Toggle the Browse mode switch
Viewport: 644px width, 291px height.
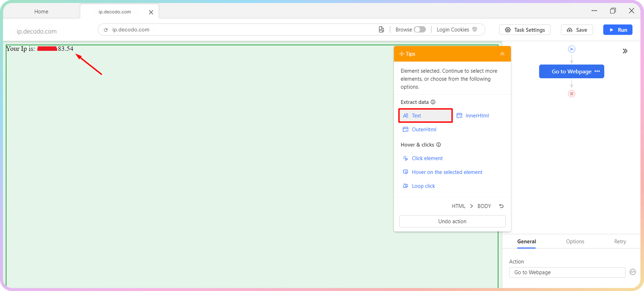[x=420, y=29]
